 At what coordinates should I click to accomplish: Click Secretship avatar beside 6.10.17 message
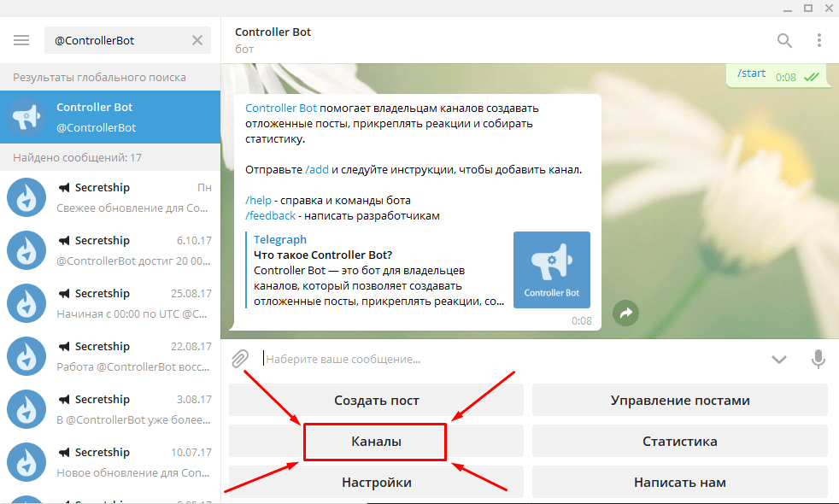click(26, 250)
